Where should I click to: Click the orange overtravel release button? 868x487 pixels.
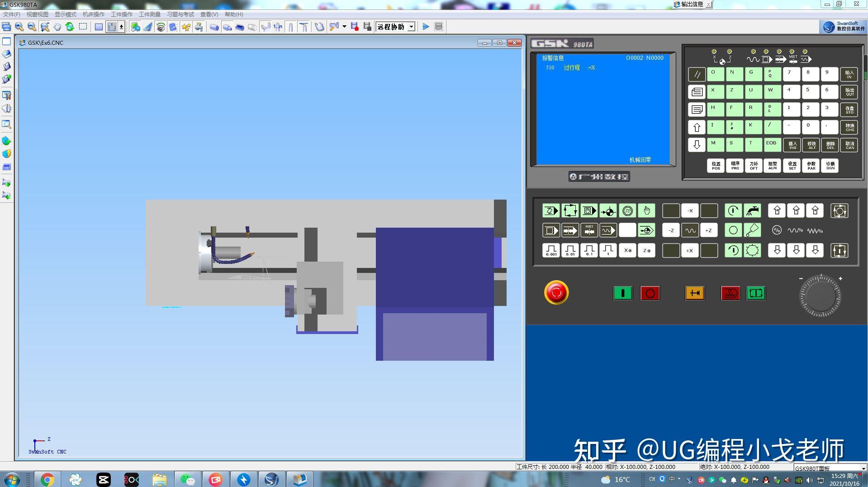pyautogui.click(x=695, y=293)
